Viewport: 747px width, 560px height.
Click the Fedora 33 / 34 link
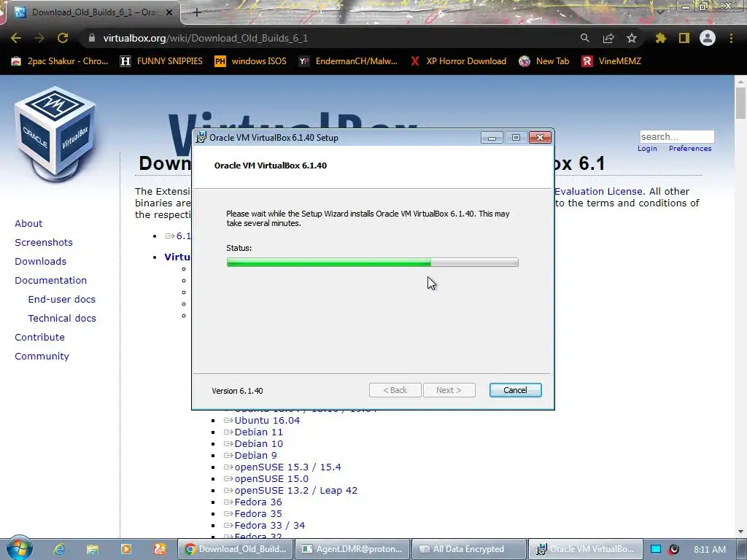(x=270, y=525)
